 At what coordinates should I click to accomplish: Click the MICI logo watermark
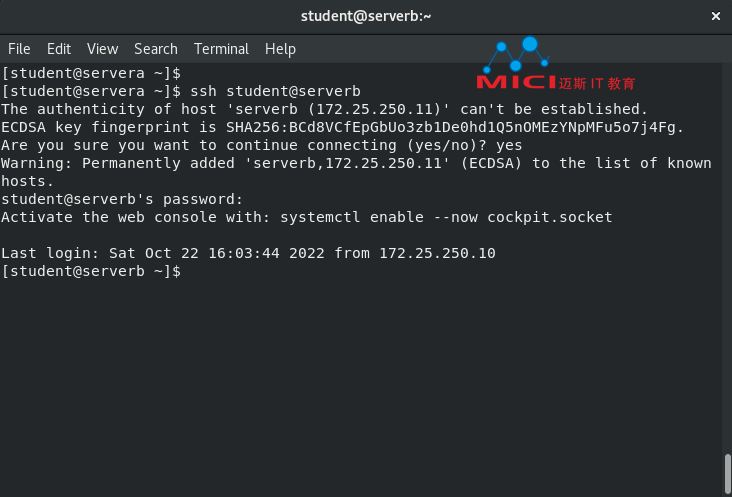556,64
